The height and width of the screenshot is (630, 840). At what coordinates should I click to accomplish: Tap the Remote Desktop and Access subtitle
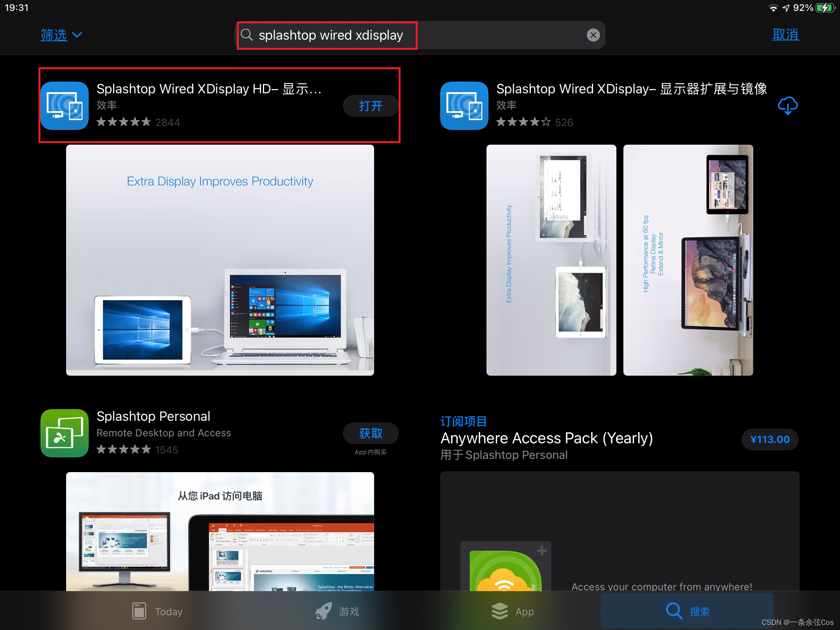[x=164, y=433]
